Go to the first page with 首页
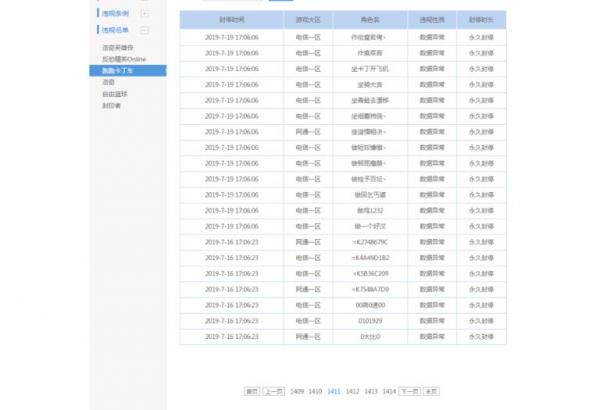The width and height of the screenshot is (600, 410). point(252,391)
